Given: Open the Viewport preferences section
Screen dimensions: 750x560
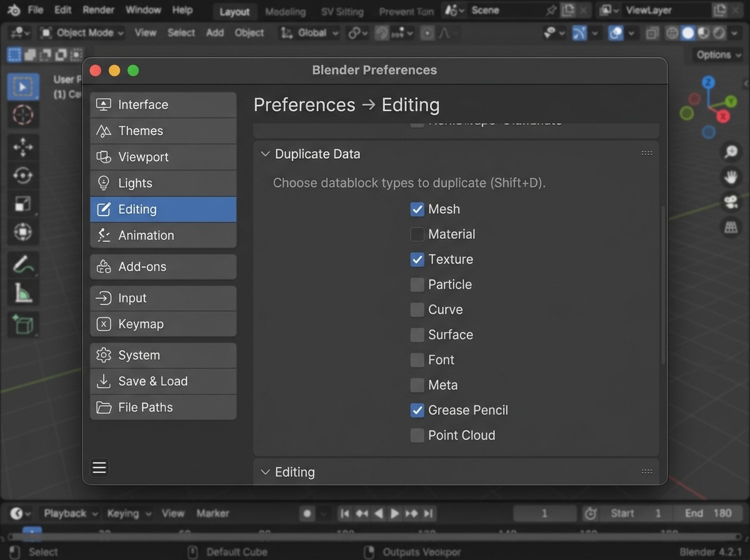Looking at the screenshot, I should pyautogui.click(x=163, y=157).
